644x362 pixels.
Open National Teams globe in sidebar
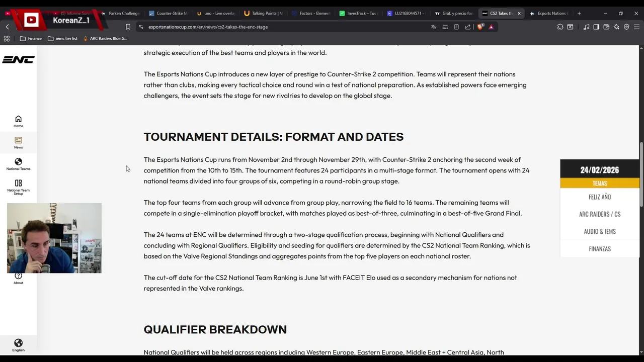pyautogui.click(x=18, y=164)
